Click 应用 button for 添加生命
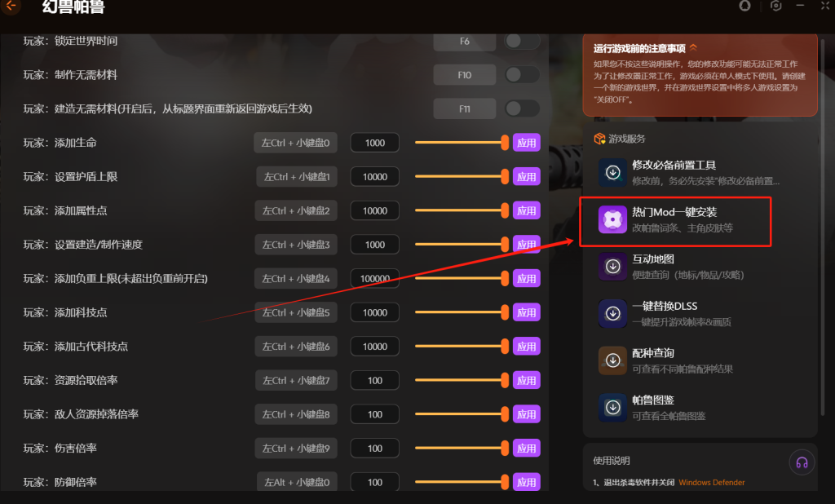This screenshot has width=835, height=504. tap(527, 143)
